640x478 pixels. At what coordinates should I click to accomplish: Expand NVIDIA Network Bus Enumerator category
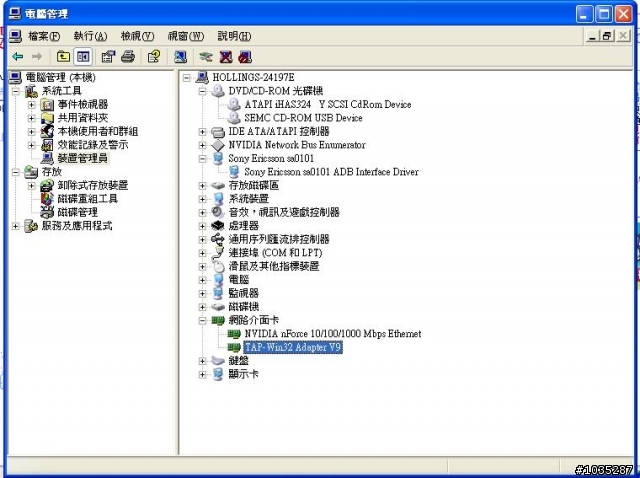202,145
